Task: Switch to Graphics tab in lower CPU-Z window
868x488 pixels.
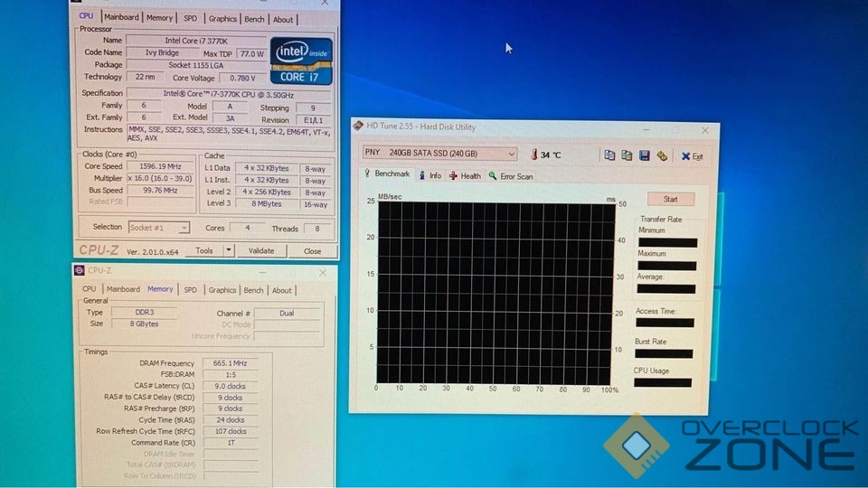Action: 222,290
